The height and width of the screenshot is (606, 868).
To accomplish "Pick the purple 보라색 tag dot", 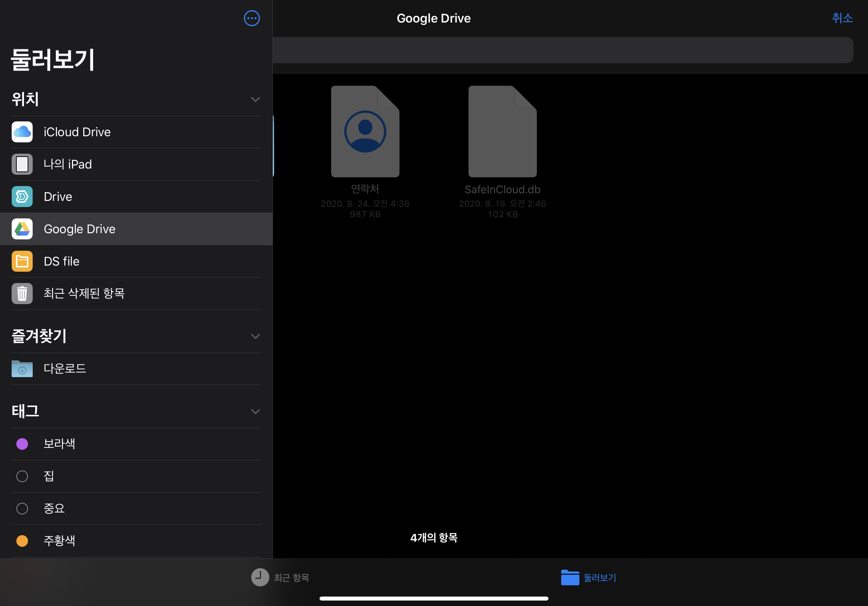I will point(22,444).
